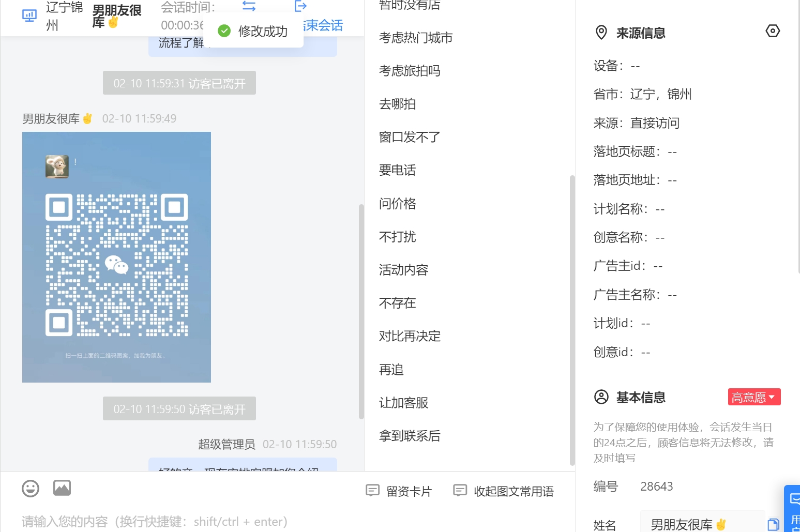Select quick phrase 让加客服
This screenshot has width=800, height=532.
[x=403, y=403]
